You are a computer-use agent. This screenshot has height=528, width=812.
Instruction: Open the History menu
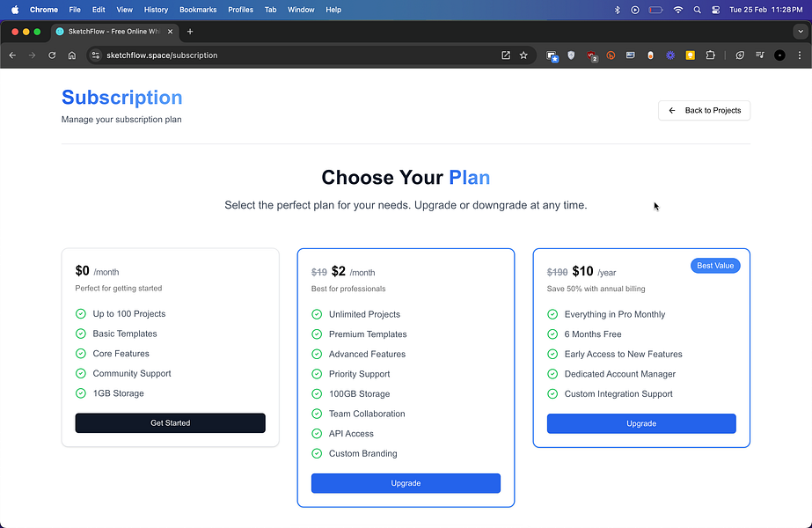(x=156, y=10)
